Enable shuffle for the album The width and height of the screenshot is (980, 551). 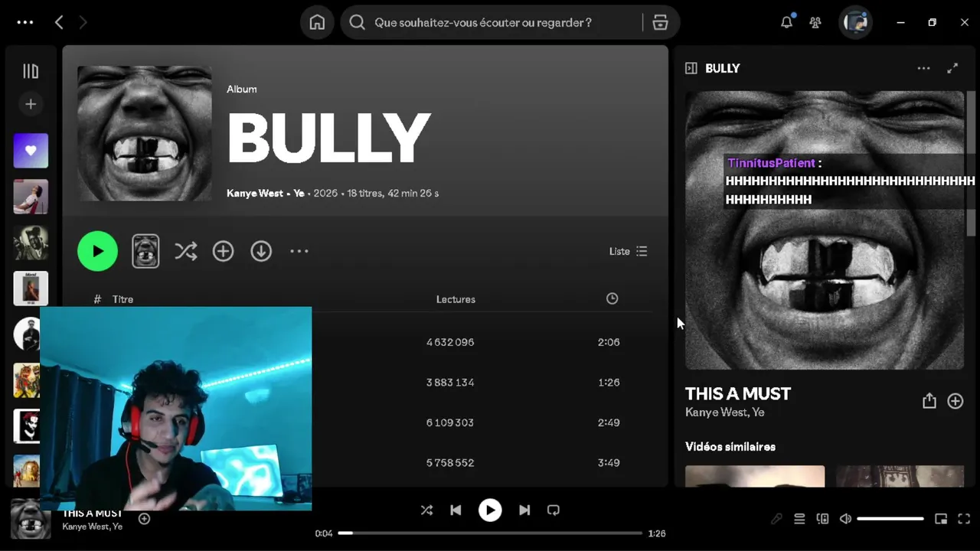point(186,251)
